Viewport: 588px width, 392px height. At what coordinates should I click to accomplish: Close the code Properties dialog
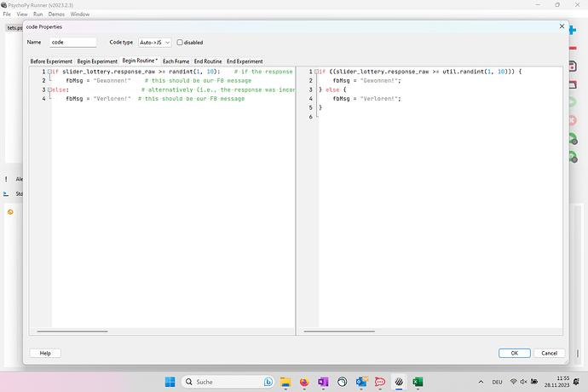tap(562, 26)
